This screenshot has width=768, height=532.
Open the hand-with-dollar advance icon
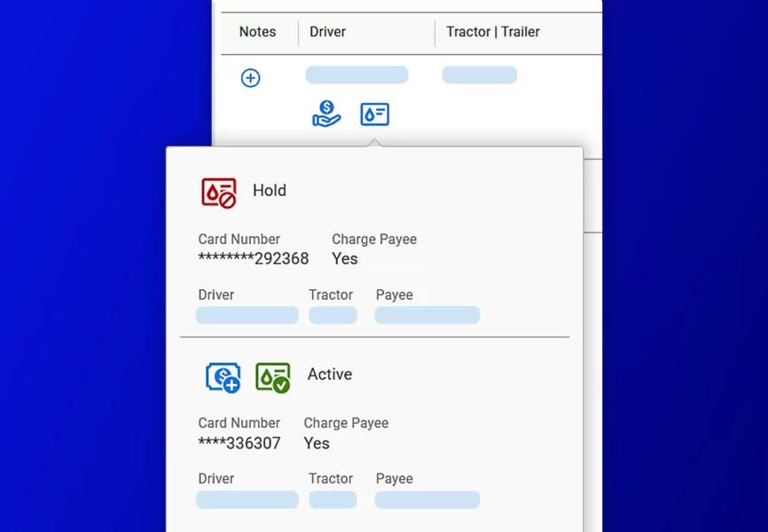click(x=326, y=113)
